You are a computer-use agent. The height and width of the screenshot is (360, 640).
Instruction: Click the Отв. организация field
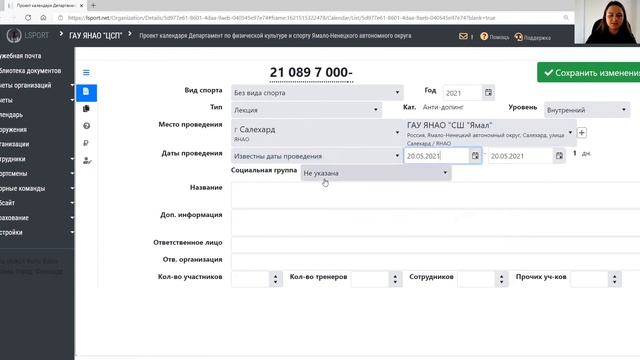pos(435,261)
